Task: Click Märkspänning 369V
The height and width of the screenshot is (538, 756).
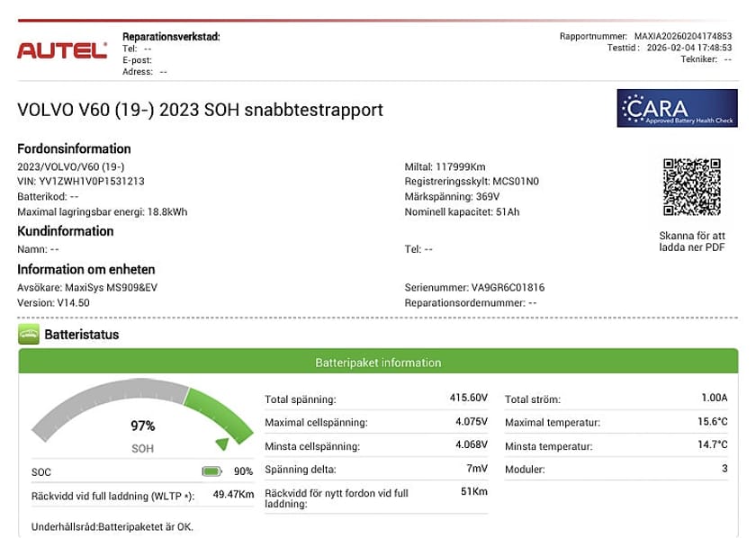Action: [452, 197]
